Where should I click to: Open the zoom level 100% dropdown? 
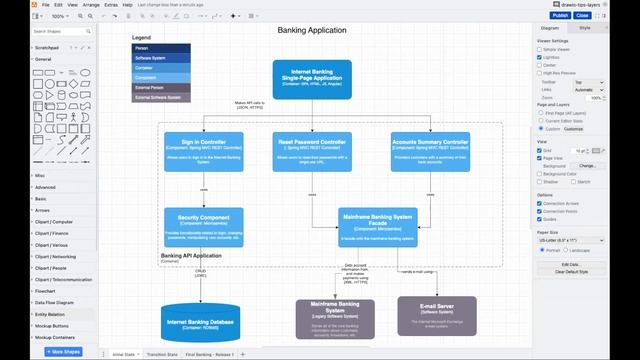click(x=60, y=16)
